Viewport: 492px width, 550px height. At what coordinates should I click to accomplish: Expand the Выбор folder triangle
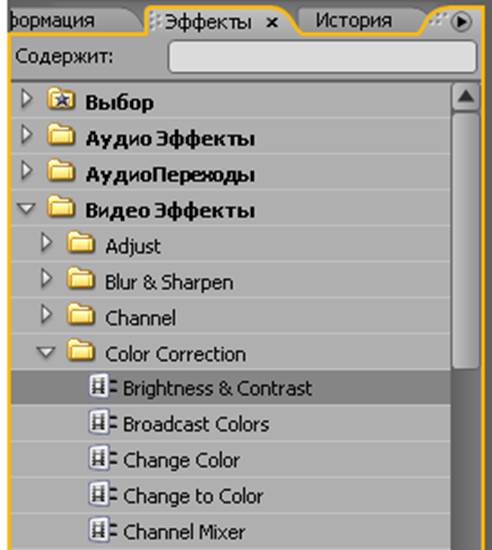pos(26,99)
